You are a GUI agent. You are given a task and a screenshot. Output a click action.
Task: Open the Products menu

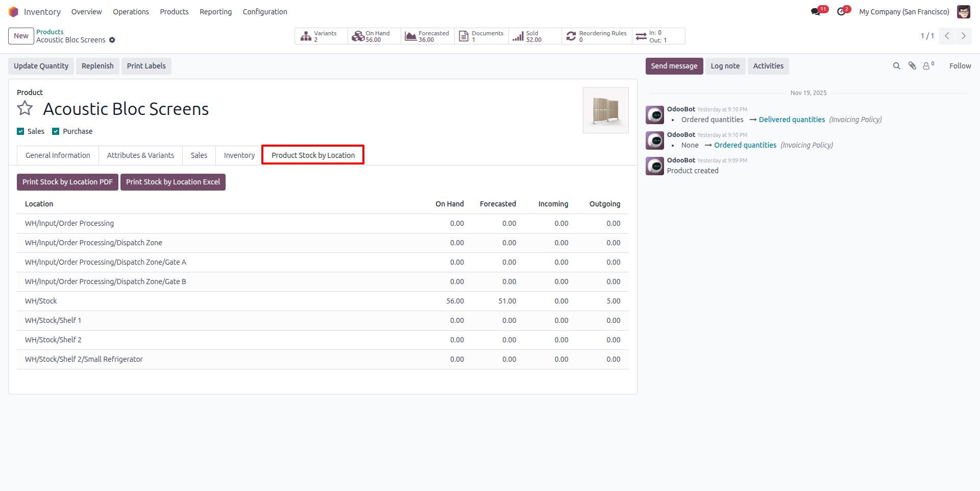(x=174, y=12)
